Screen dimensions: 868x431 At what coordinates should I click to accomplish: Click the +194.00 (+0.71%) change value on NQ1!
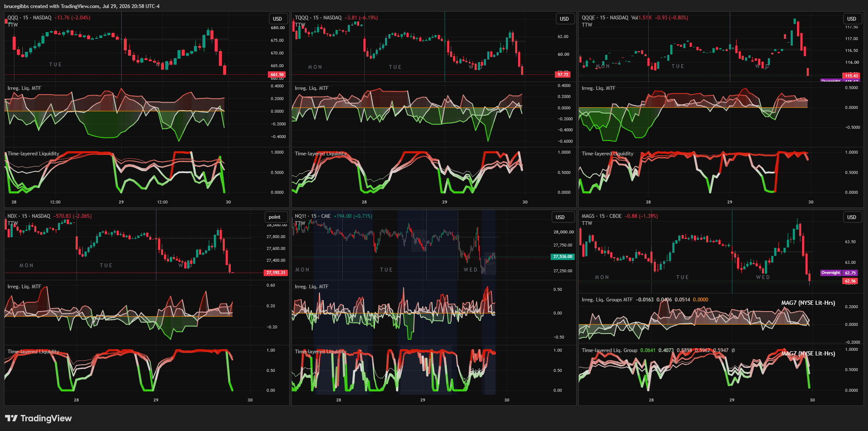[x=353, y=216]
